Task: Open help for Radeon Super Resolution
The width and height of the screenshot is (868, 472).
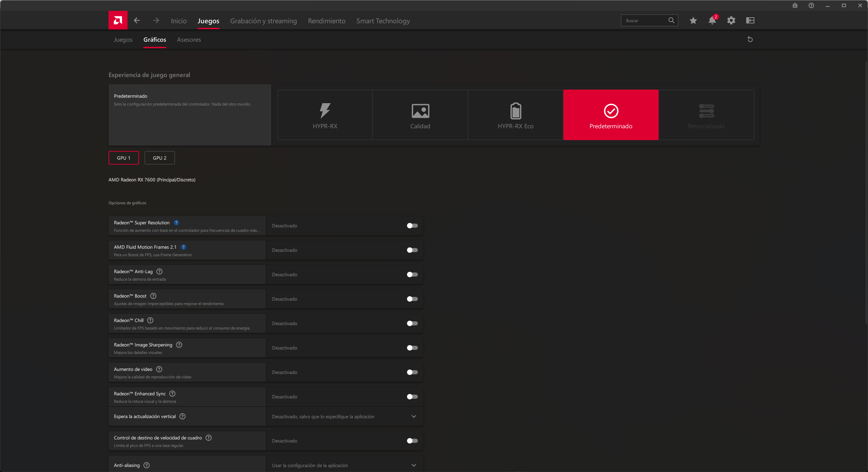Action: tap(176, 223)
